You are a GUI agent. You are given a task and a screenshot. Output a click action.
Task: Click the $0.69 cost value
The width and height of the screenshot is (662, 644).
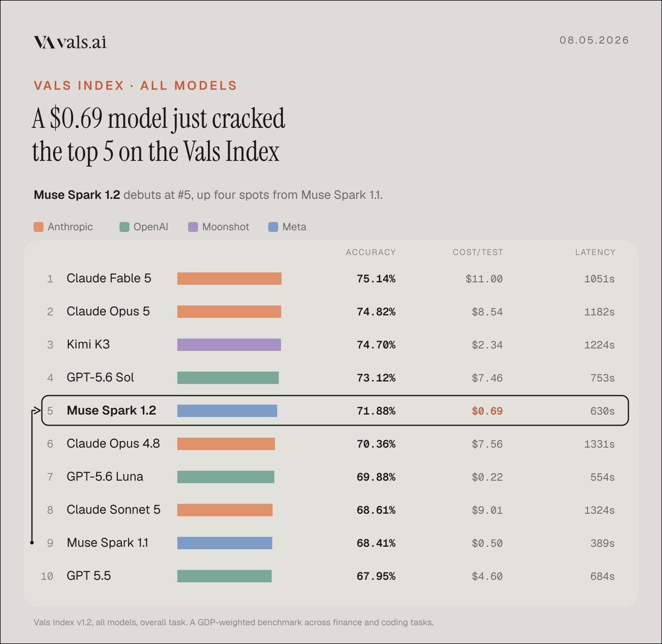point(487,411)
